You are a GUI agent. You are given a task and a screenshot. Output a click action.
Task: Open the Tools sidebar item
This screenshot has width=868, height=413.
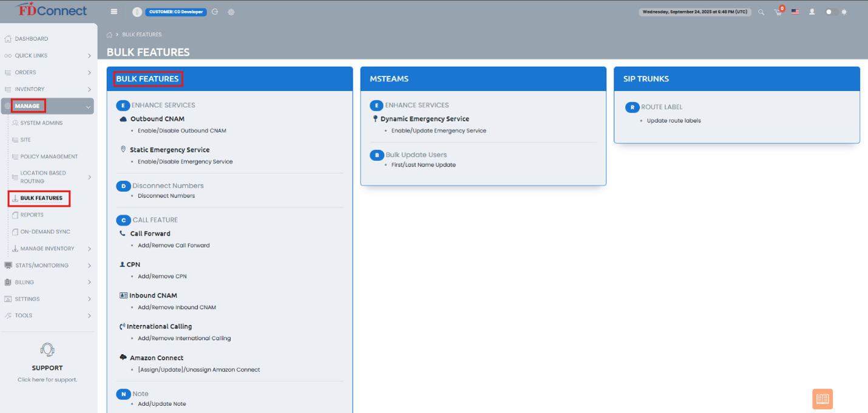(x=24, y=316)
